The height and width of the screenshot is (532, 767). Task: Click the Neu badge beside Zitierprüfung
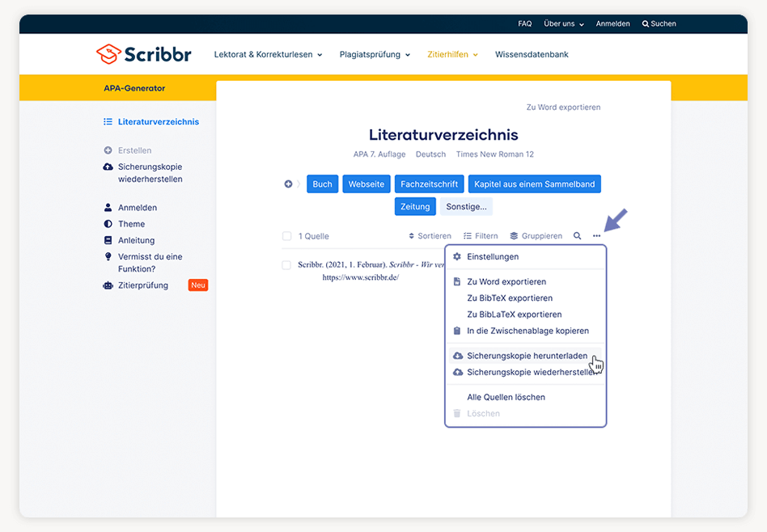pos(198,285)
